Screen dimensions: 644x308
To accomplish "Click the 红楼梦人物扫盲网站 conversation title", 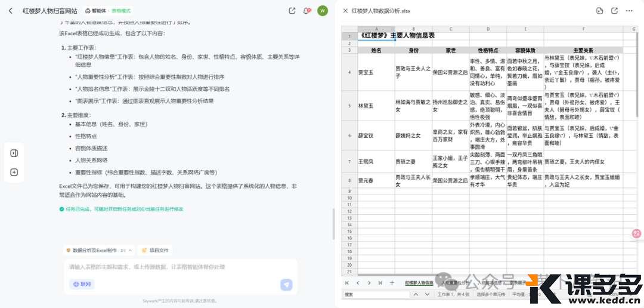I will 49,11.
